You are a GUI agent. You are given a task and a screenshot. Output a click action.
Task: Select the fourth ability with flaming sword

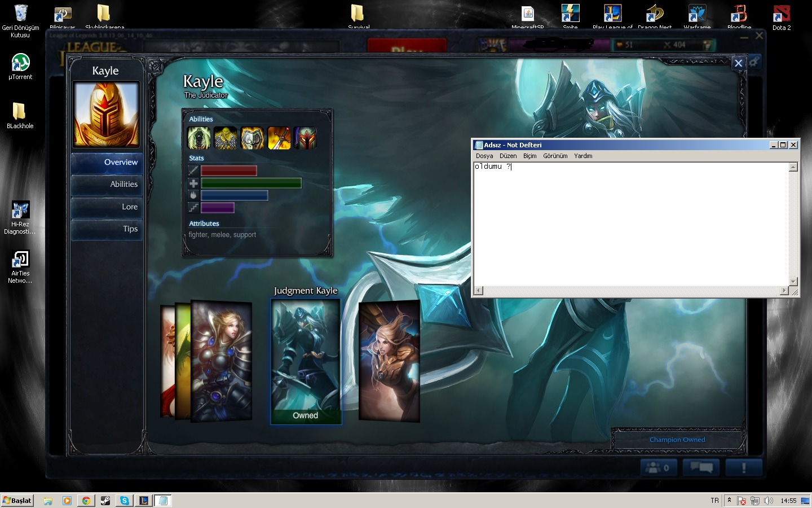coord(279,138)
